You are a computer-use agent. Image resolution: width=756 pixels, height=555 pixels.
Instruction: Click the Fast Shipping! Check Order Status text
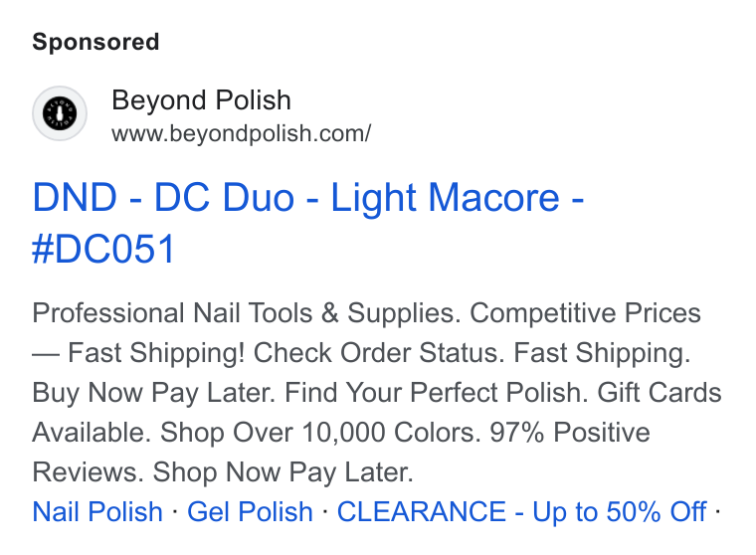pyautogui.click(x=286, y=352)
